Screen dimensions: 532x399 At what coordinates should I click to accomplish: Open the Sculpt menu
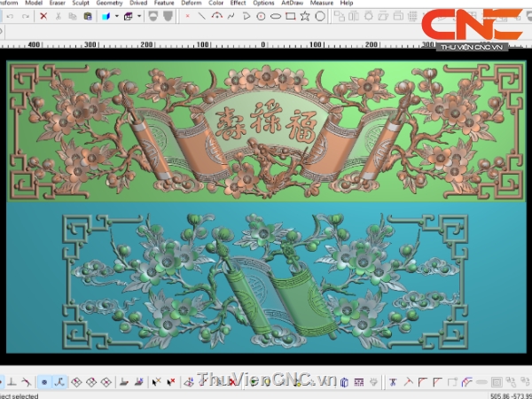tap(81, 4)
